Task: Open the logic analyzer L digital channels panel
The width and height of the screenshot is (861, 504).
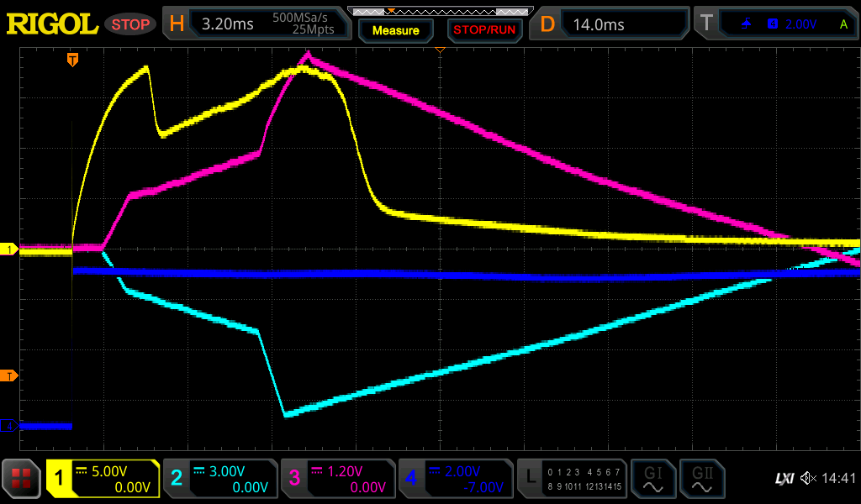Action: [573, 479]
